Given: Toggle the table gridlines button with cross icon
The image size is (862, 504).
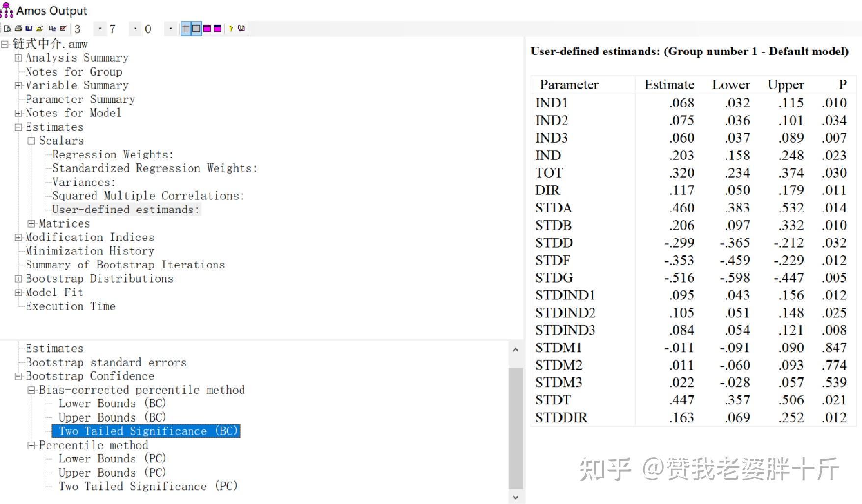Looking at the screenshot, I should point(186,28).
